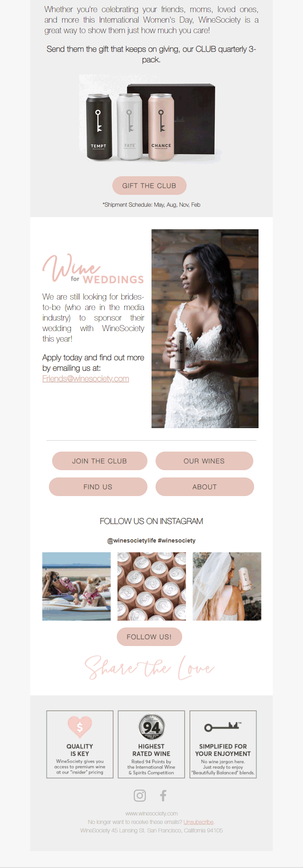Select the FIND US button
This screenshot has height=868, width=303.
98,487
